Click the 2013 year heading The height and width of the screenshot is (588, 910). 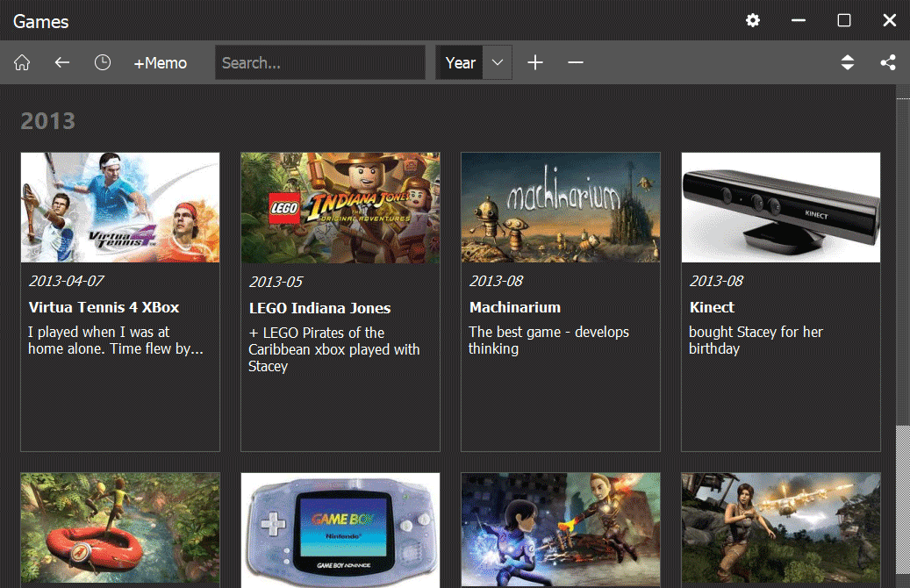click(48, 121)
